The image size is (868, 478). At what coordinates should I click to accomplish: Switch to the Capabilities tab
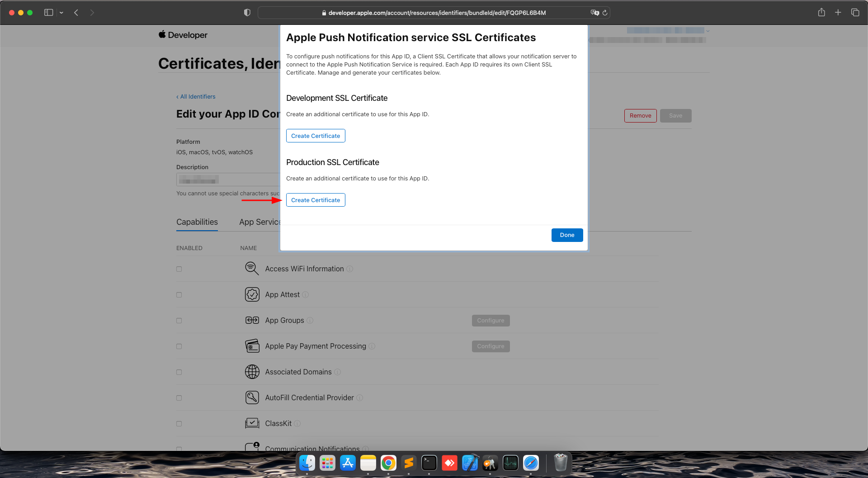click(x=197, y=222)
